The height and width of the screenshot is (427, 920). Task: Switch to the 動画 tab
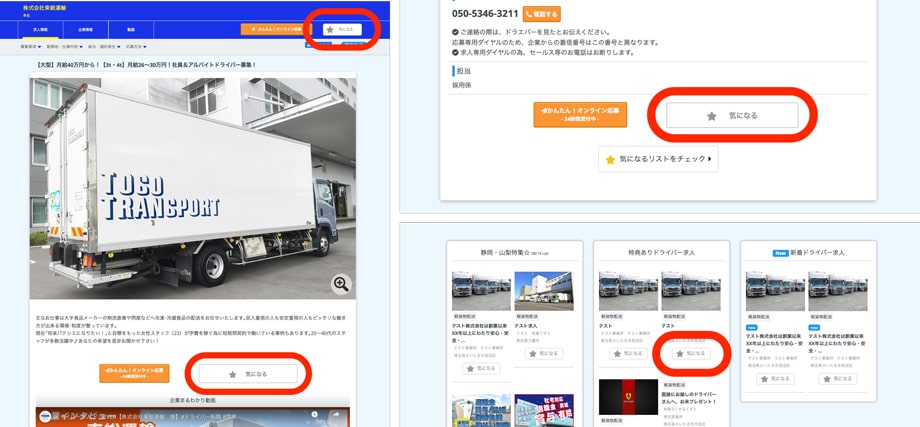click(x=131, y=29)
